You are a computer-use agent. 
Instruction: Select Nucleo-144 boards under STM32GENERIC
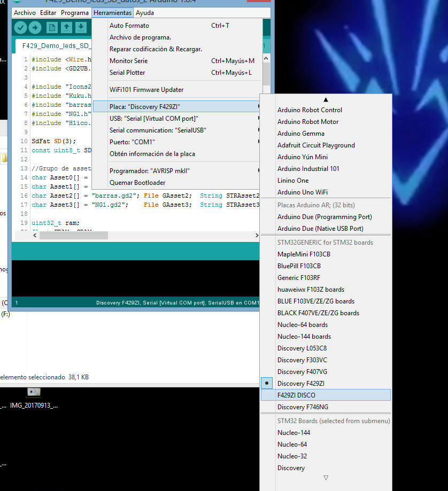(x=326, y=336)
